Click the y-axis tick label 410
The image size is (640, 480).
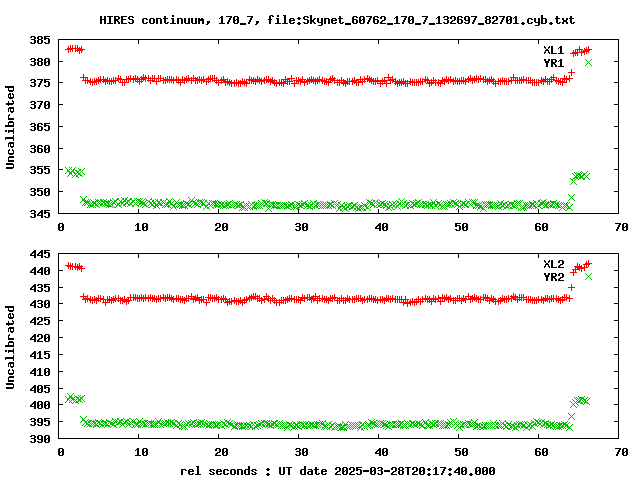click(x=40, y=372)
